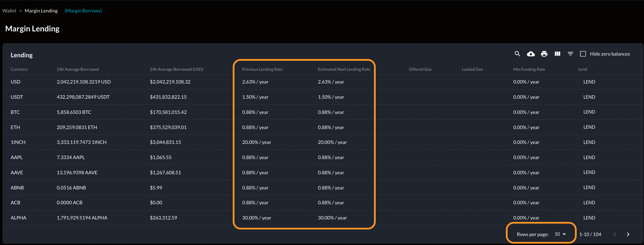
Task: Go to previous page arrow
Action: point(615,234)
